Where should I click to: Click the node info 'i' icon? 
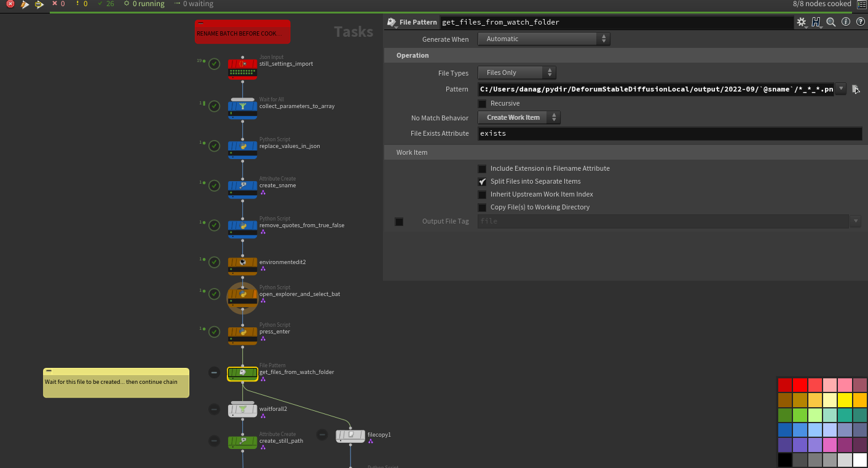coord(846,22)
